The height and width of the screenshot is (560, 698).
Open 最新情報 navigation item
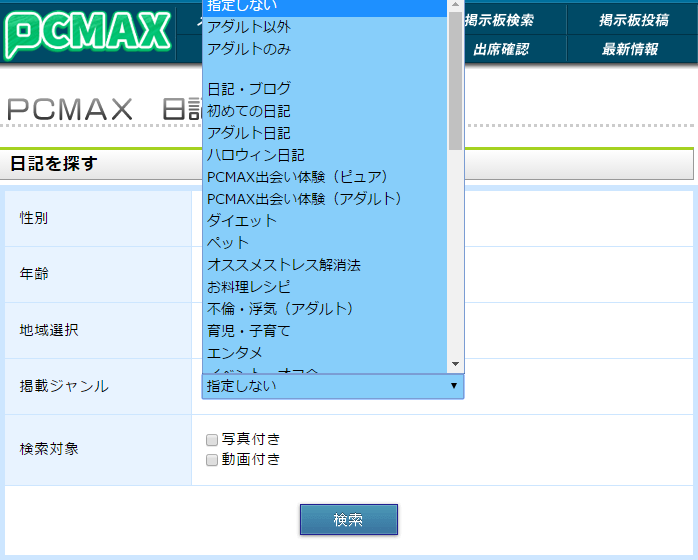pyautogui.click(x=630, y=49)
